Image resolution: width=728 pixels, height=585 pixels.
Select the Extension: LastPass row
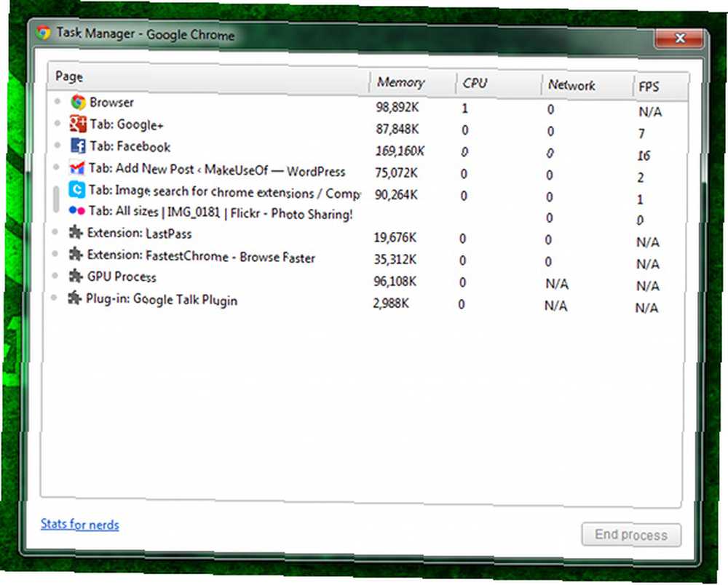pyautogui.click(x=367, y=236)
